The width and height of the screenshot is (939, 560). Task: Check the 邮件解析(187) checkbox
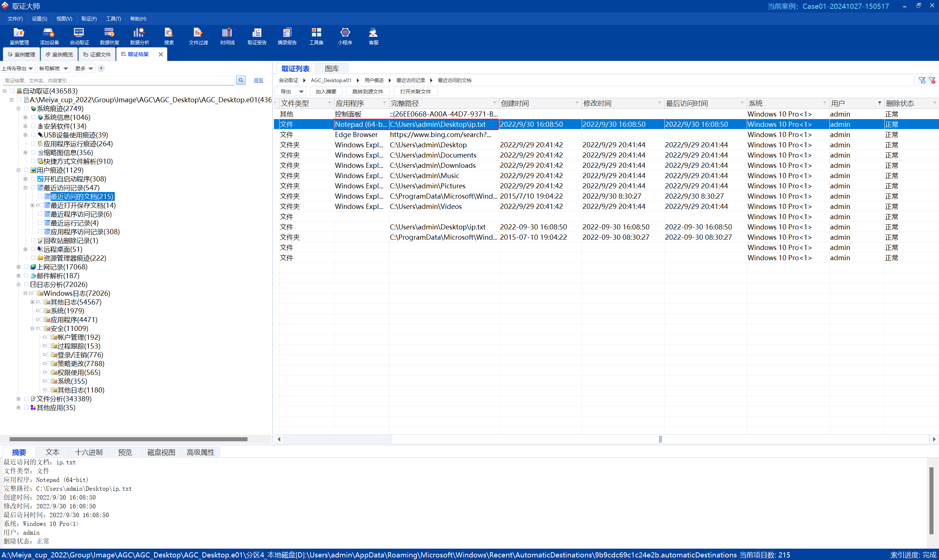[26, 276]
